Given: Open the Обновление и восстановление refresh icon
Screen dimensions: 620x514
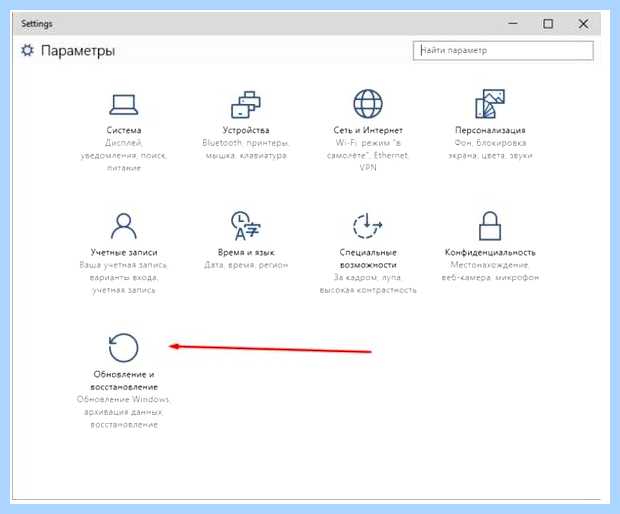Looking at the screenshot, I should pyautogui.click(x=123, y=348).
